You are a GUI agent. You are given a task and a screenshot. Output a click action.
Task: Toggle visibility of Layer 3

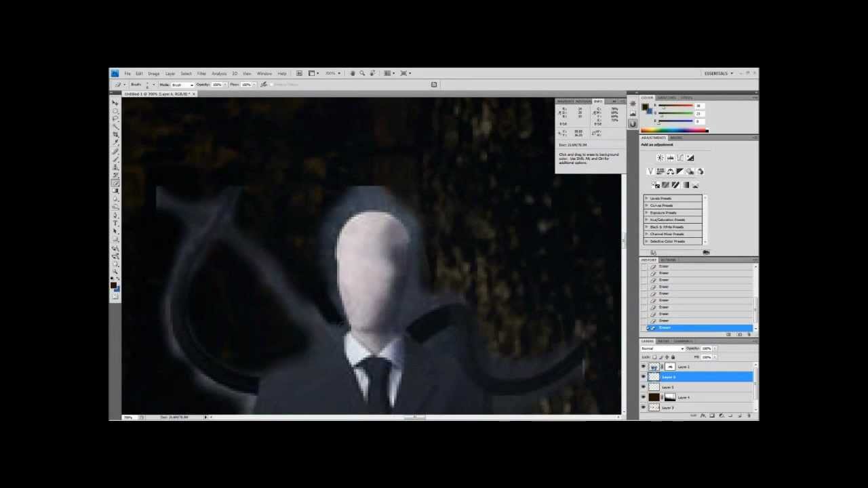tap(644, 407)
